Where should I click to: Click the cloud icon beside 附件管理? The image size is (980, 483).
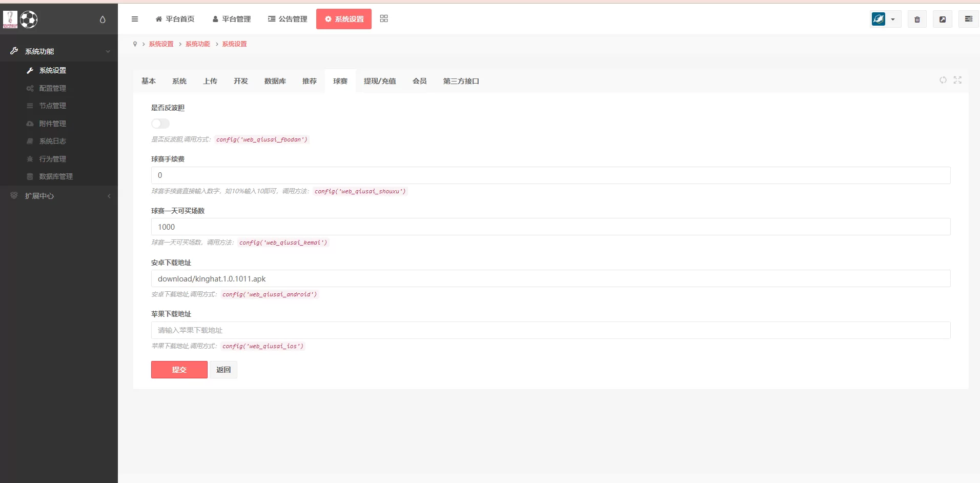30,124
